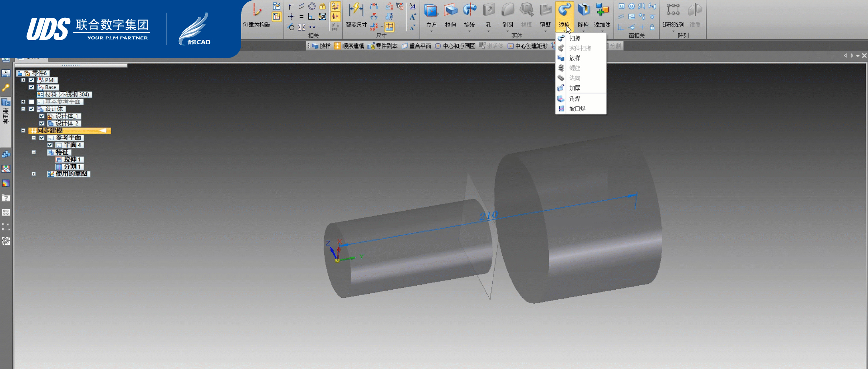Choose 放样 from the 添料 dropdown menu
Screen dimensions: 868x369
point(581,58)
